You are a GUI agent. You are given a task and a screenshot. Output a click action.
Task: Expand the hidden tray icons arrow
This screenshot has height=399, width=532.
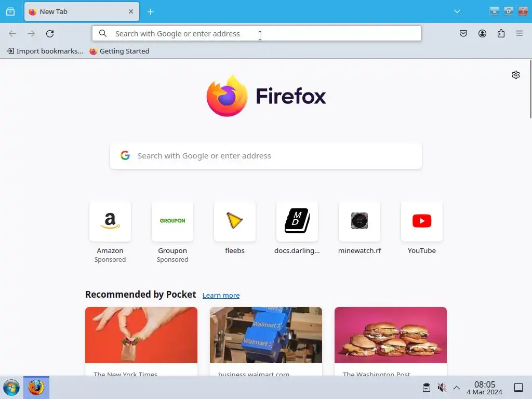point(457,388)
